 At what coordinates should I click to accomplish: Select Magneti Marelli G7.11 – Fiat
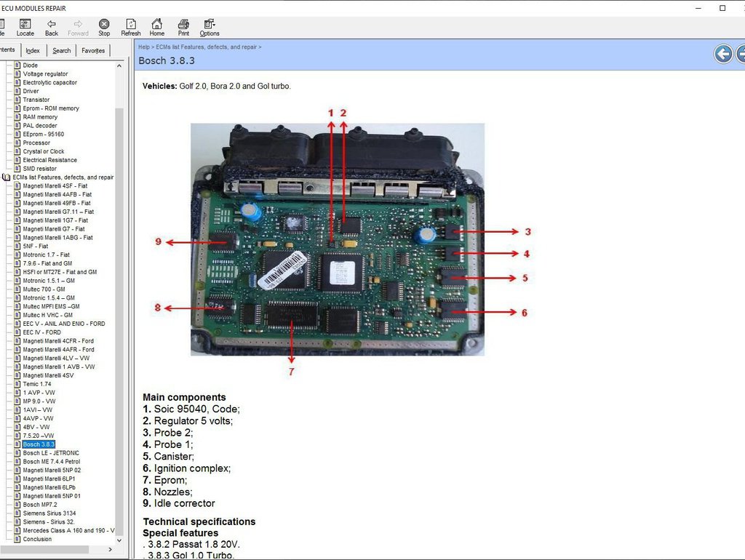tap(58, 212)
